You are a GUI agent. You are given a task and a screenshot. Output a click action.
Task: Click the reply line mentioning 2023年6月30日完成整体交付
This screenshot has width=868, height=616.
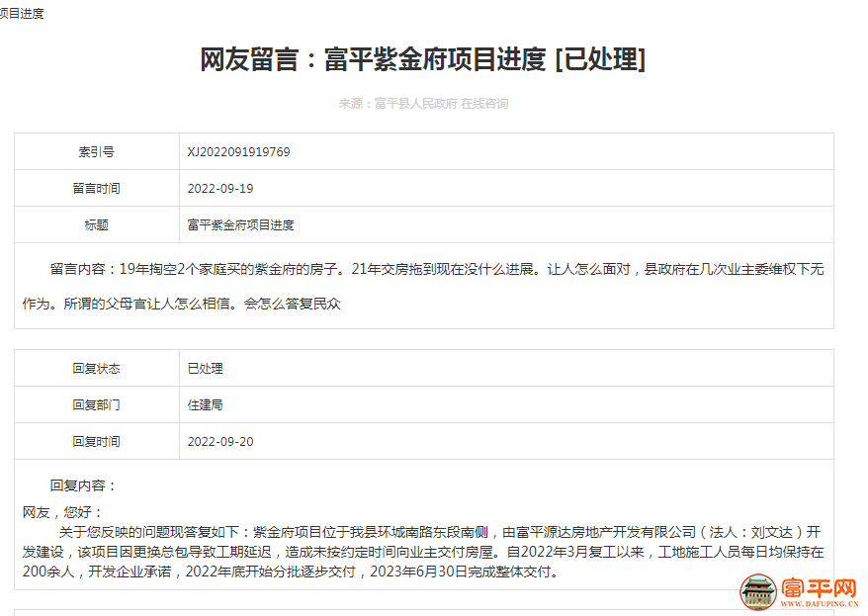pyautogui.click(x=291, y=572)
